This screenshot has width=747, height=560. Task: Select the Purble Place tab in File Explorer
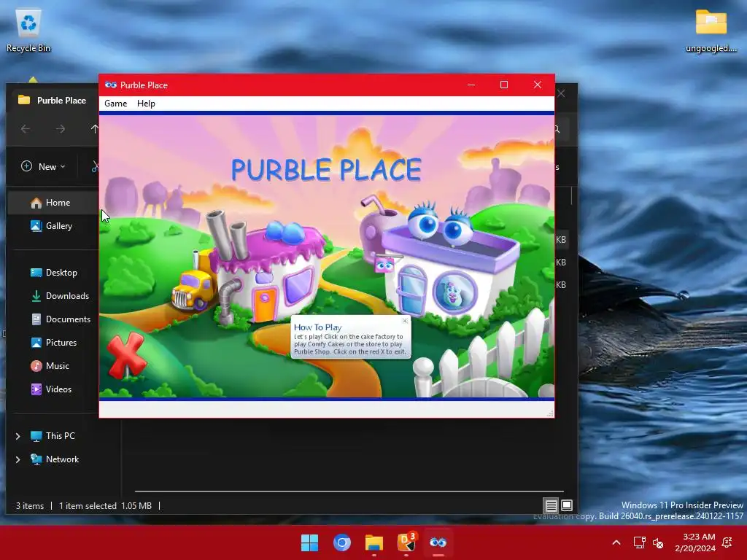coord(53,100)
